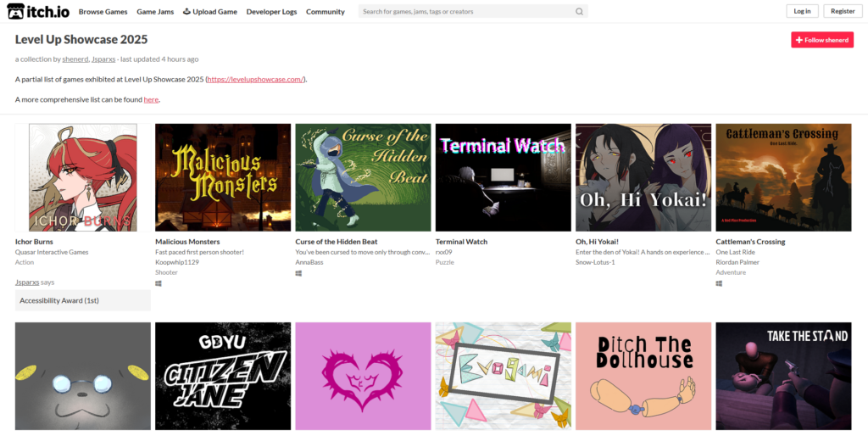Click the Windows icon under Cattleman's Crossing
The height and width of the screenshot is (436, 868).
click(x=719, y=283)
